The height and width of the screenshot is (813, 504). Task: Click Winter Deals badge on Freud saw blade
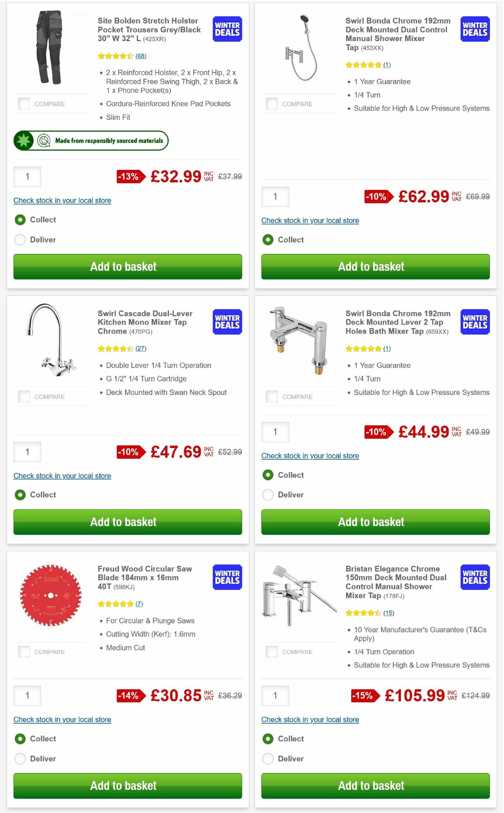coord(227,577)
